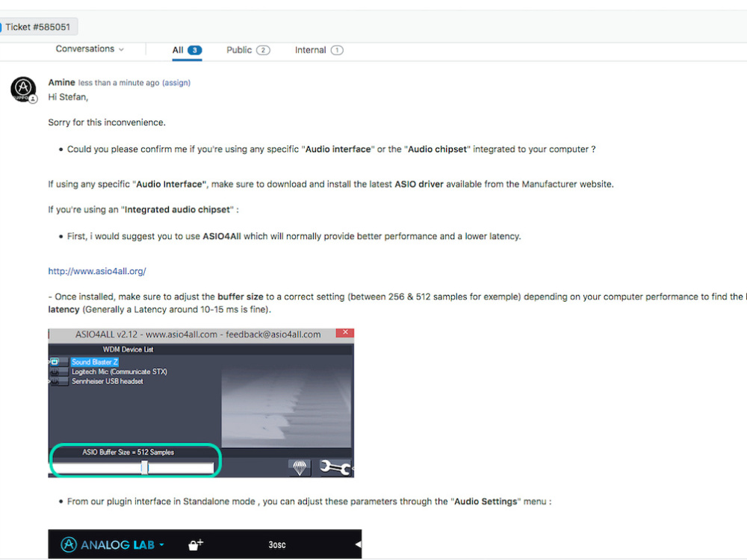Expand the Conversations dropdown
The height and width of the screenshot is (560, 747).
[90, 49]
